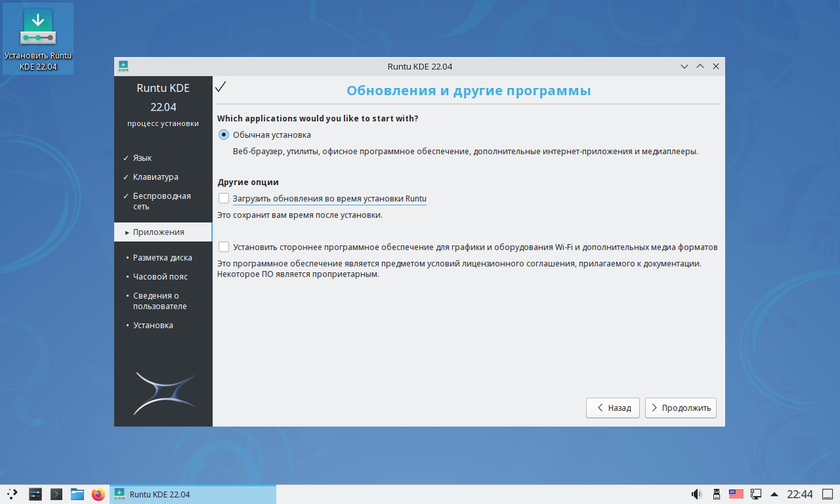Launch the terminal from the taskbar
The image size is (840, 504).
[x=57, y=494]
